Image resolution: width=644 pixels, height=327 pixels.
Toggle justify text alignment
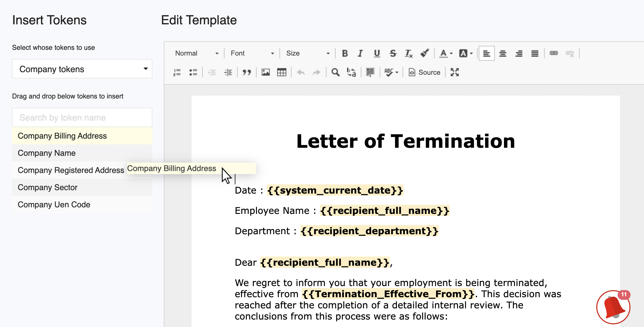(x=535, y=53)
